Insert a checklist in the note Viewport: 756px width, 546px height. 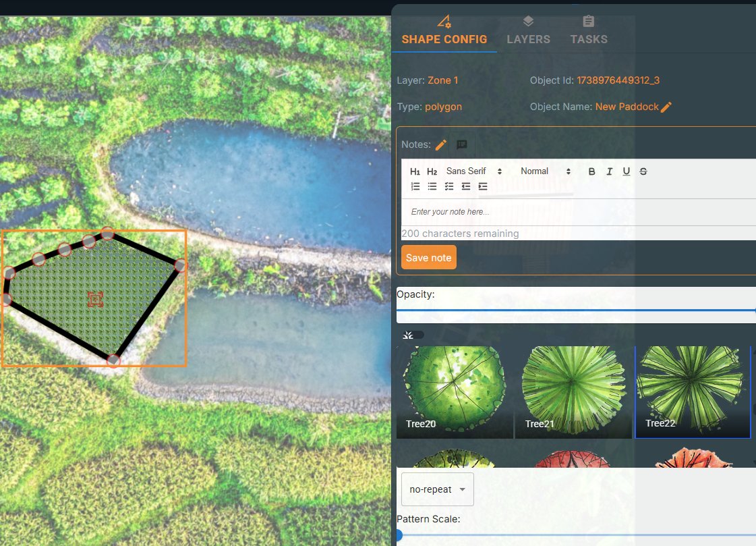449,187
